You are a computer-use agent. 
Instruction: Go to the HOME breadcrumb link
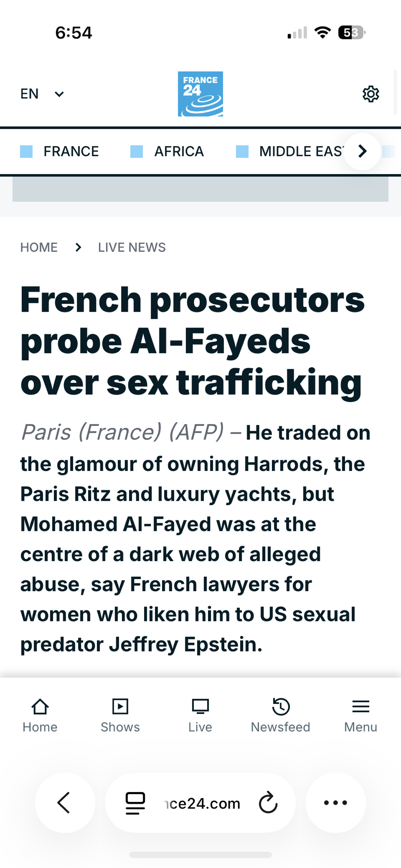point(39,247)
